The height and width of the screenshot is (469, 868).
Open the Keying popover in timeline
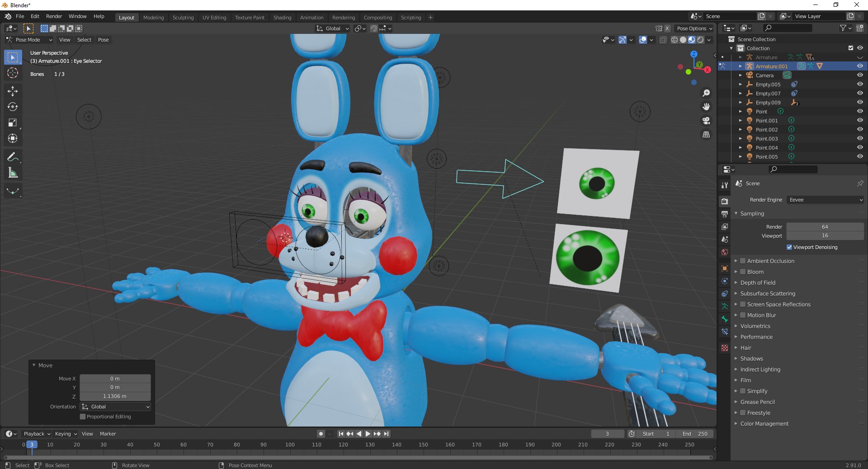[66, 434]
